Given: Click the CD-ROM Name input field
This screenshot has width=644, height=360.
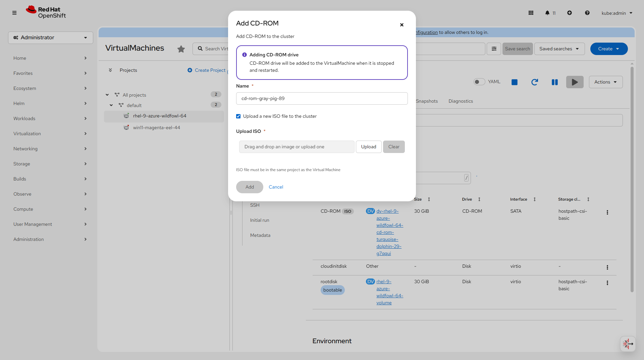Looking at the screenshot, I should pyautogui.click(x=322, y=99).
